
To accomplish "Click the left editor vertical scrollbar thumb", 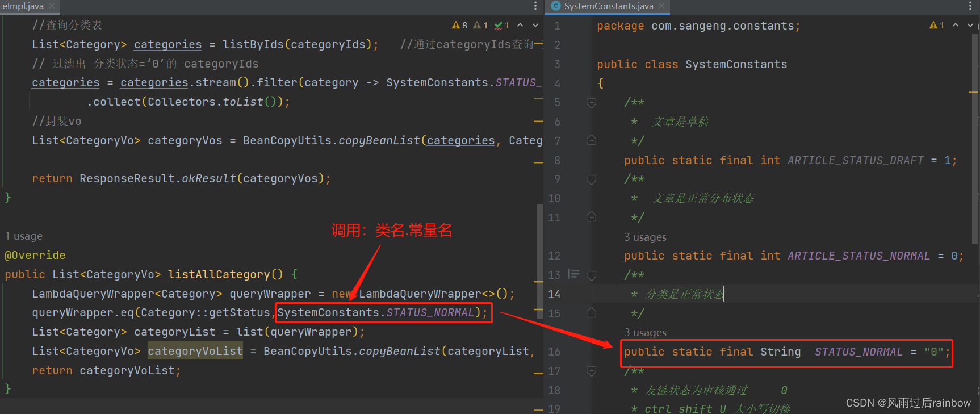I will pos(539,261).
